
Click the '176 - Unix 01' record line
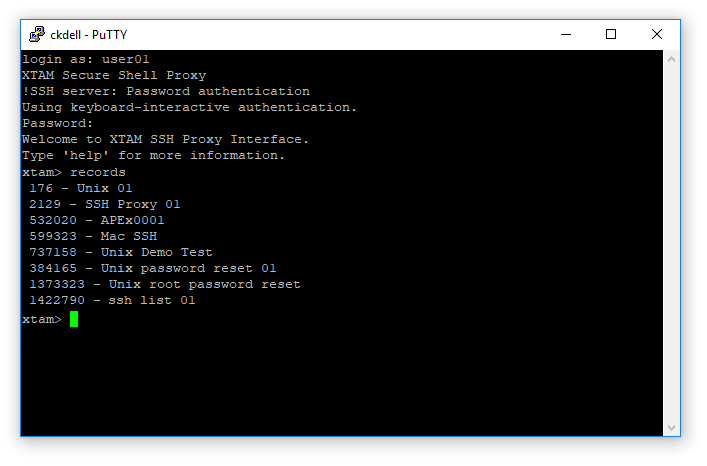coord(81,188)
